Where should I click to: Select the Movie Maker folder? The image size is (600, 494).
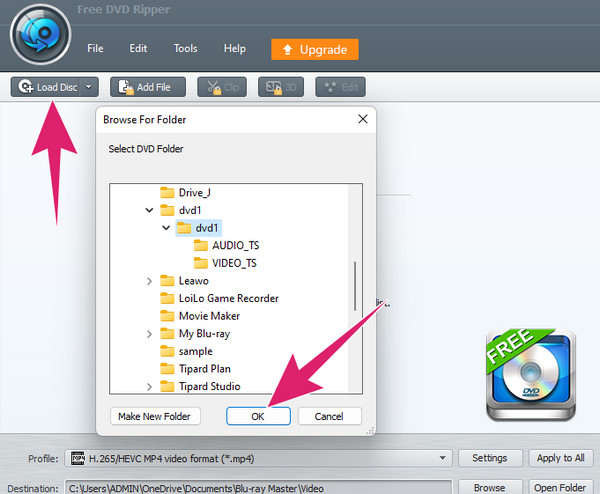pos(200,316)
